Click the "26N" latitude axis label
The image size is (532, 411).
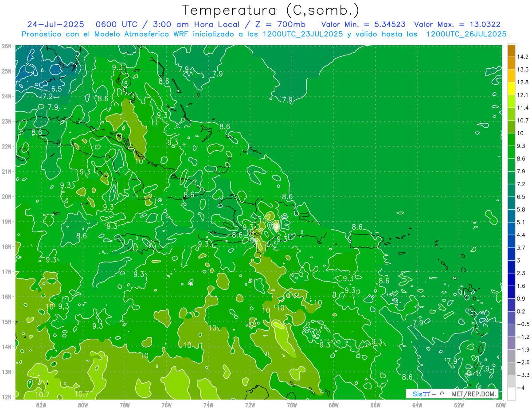pyautogui.click(x=6, y=46)
